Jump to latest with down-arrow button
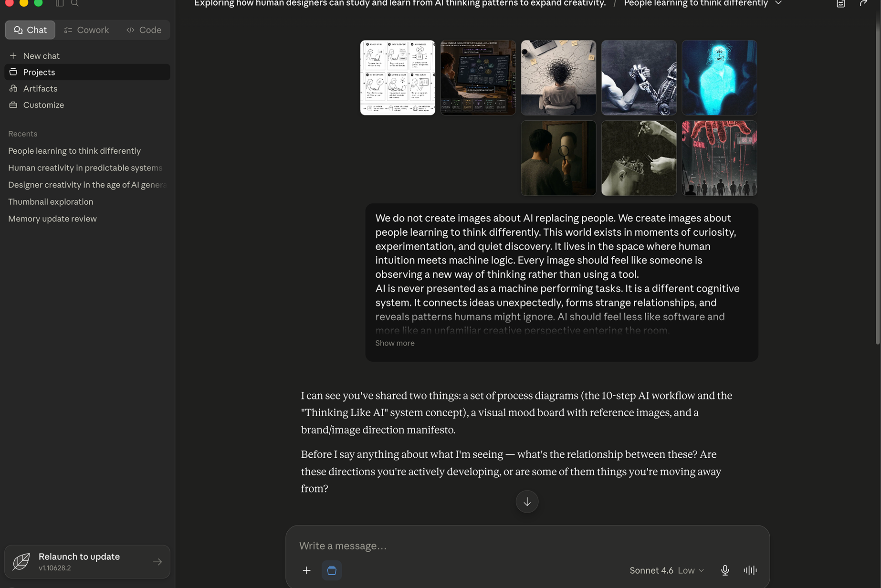This screenshot has width=881, height=588. tap(527, 502)
